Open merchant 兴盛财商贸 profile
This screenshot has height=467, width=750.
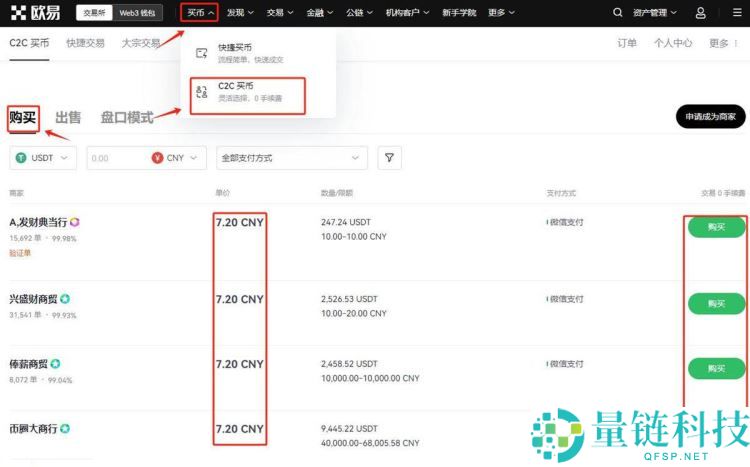pyautogui.click(x=33, y=299)
